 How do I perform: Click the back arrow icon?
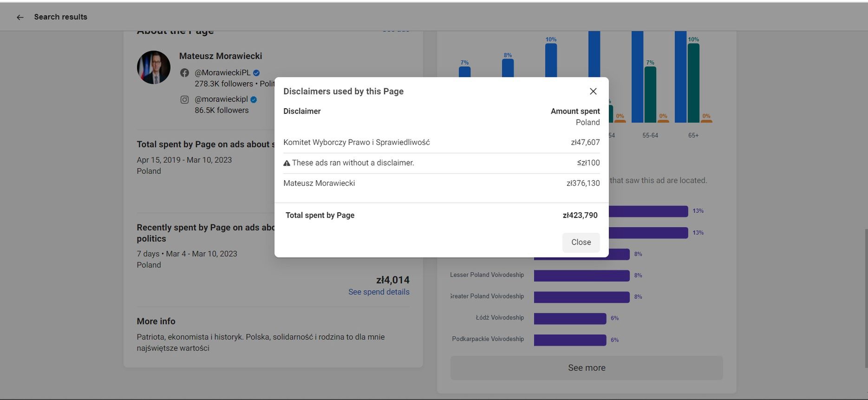[x=20, y=17]
